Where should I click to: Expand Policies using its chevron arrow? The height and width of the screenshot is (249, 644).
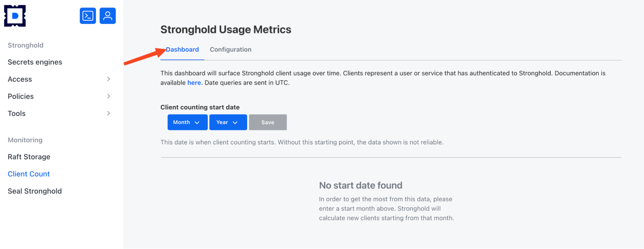[x=109, y=96]
